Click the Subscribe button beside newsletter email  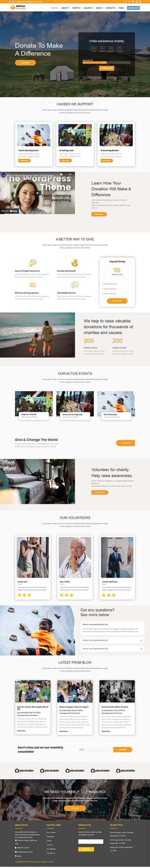[x=123, y=749]
